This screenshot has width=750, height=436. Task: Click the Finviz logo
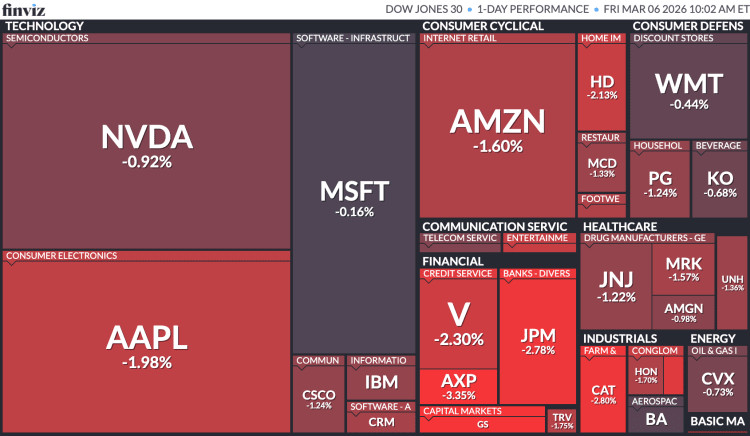22,10
